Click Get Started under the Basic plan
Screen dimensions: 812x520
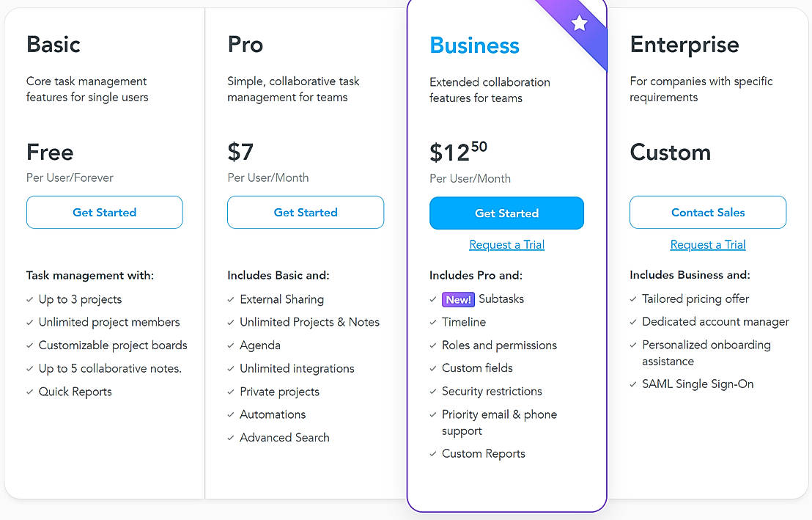click(x=104, y=213)
